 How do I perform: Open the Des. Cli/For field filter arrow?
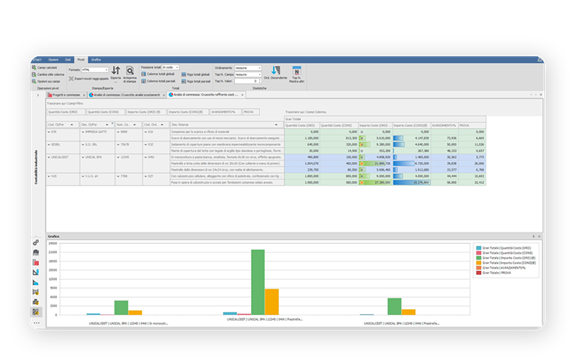107,125
